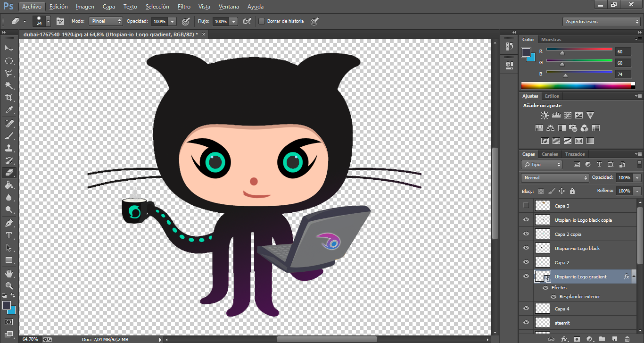Open the Filtro menu
644x343 pixels.
(x=184, y=7)
